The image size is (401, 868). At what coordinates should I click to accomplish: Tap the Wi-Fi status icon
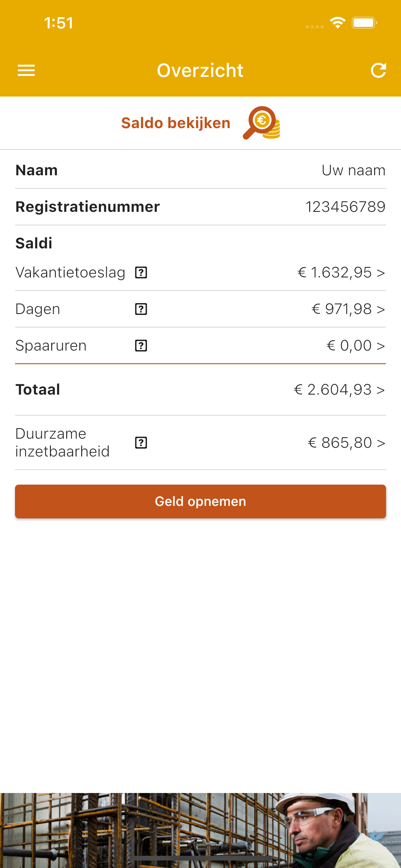tap(338, 23)
